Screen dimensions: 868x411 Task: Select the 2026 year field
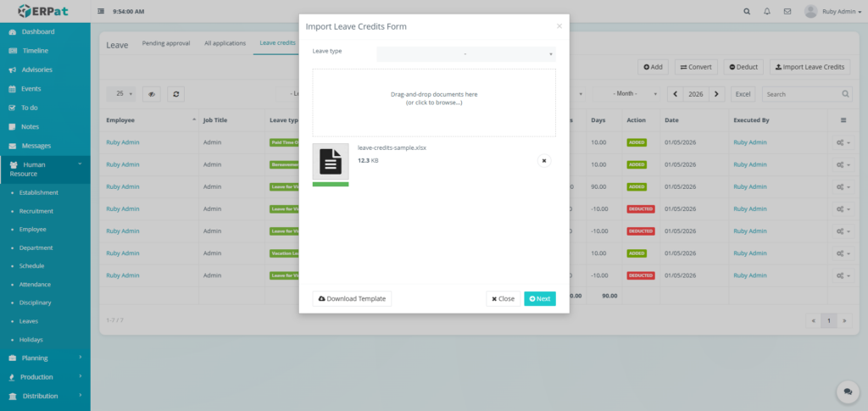click(696, 94)
